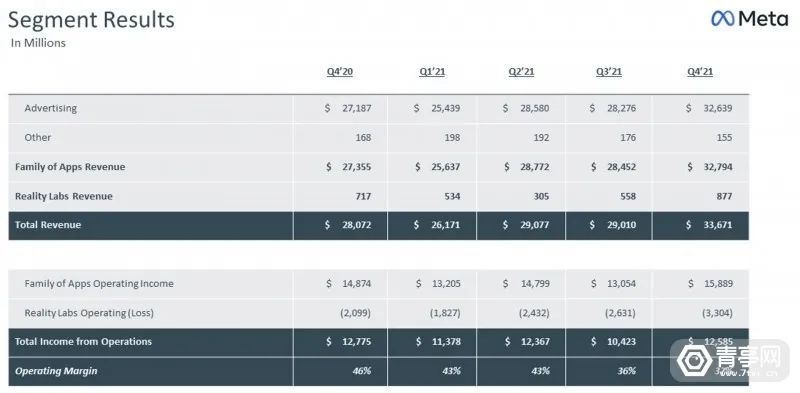Select the Q1'21 column header
This screenshot has height=393, width=800.
coord(432,72)
